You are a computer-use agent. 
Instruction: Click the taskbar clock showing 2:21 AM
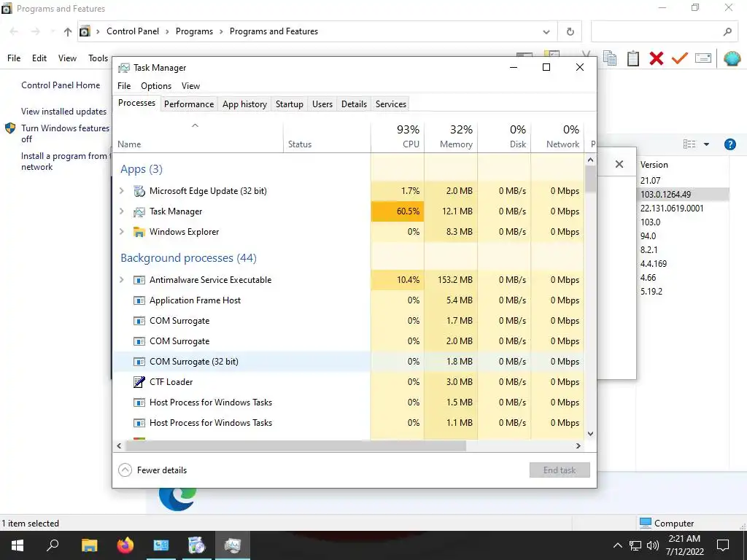(x=684, y=545)
